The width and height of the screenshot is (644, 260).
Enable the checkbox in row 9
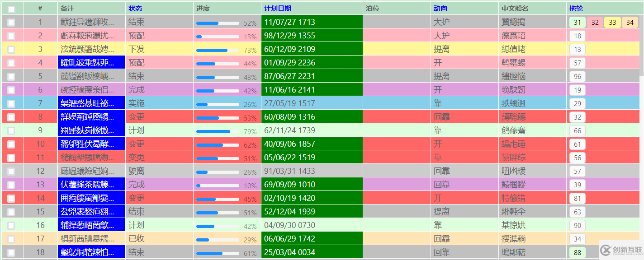pyautogui.click(x=11, y=131)
